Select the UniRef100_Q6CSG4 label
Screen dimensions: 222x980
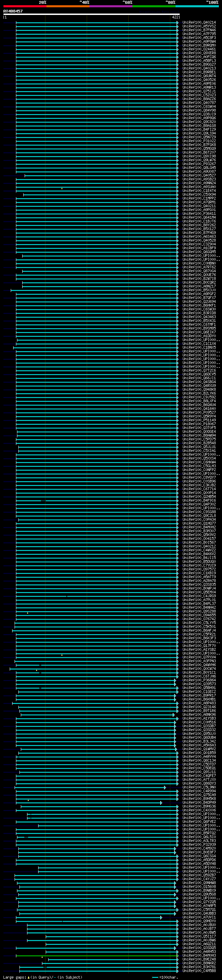[x=199, y=856]
